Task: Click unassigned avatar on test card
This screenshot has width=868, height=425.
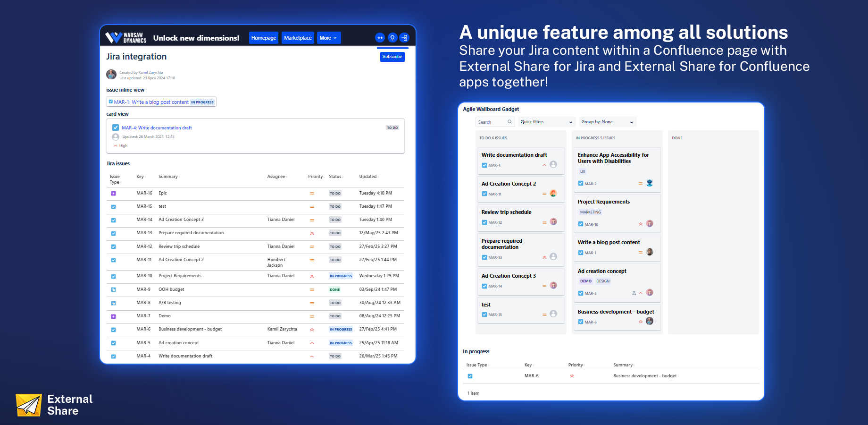Action: 553,314
